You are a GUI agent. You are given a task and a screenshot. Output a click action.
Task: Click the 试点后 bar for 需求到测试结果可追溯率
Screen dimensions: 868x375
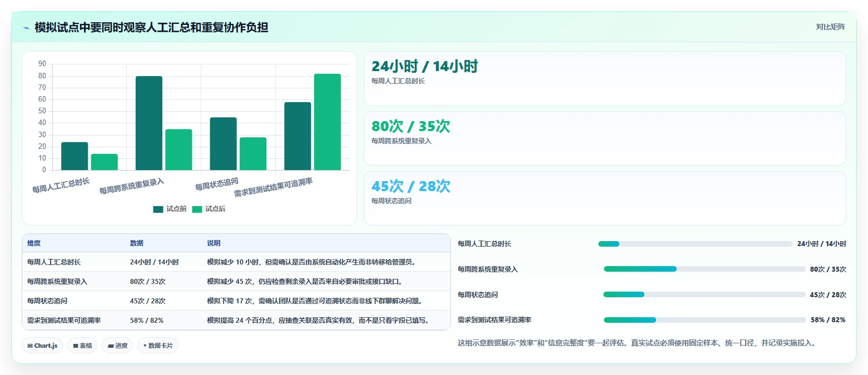(328, 122)
